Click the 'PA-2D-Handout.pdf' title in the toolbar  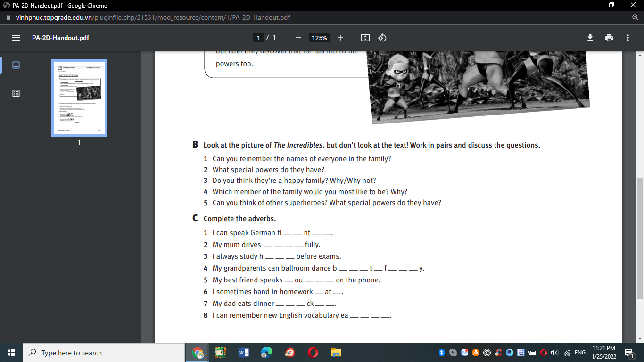[60, 38]
